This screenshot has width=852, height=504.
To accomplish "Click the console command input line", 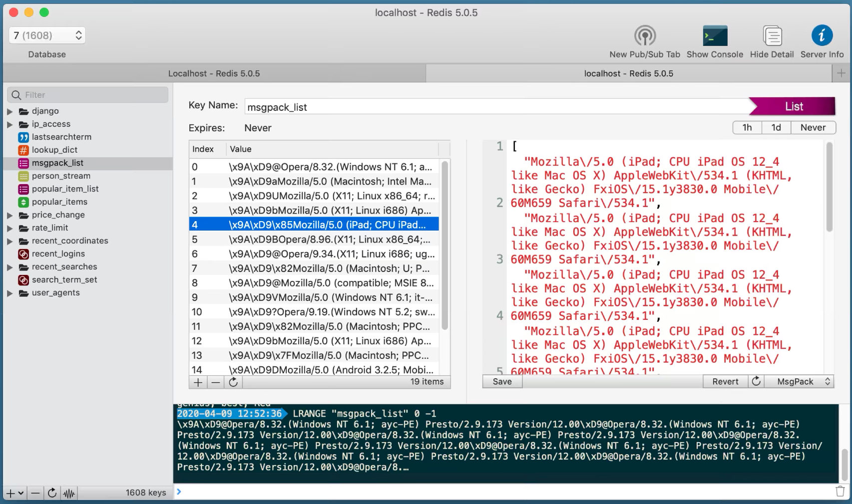I will click(x=504, y=492).
